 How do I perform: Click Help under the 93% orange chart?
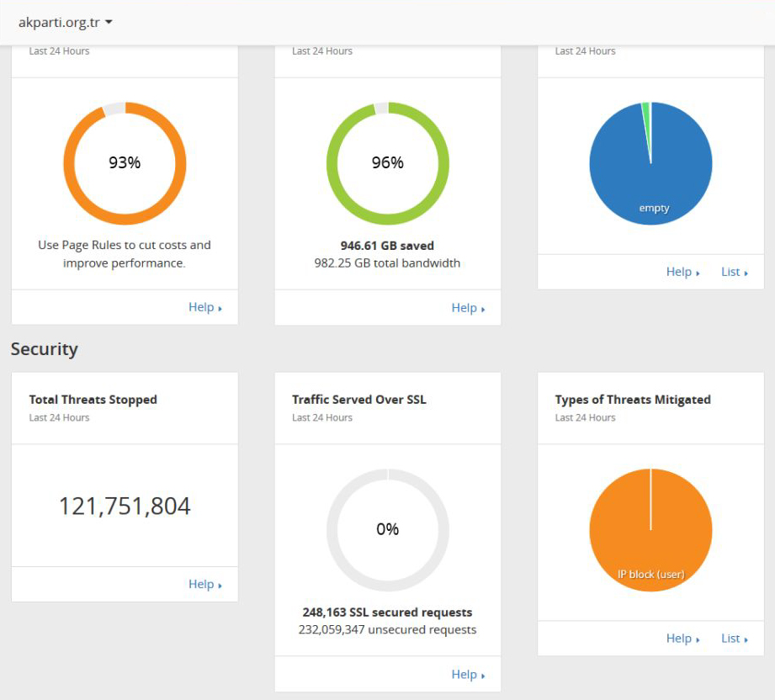tap(204, 308)
